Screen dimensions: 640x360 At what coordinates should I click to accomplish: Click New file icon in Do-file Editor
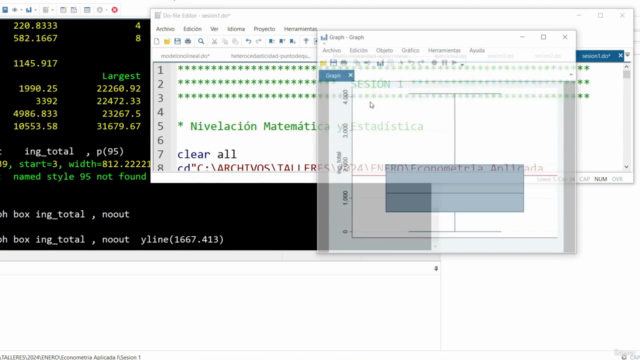point(157,41)
